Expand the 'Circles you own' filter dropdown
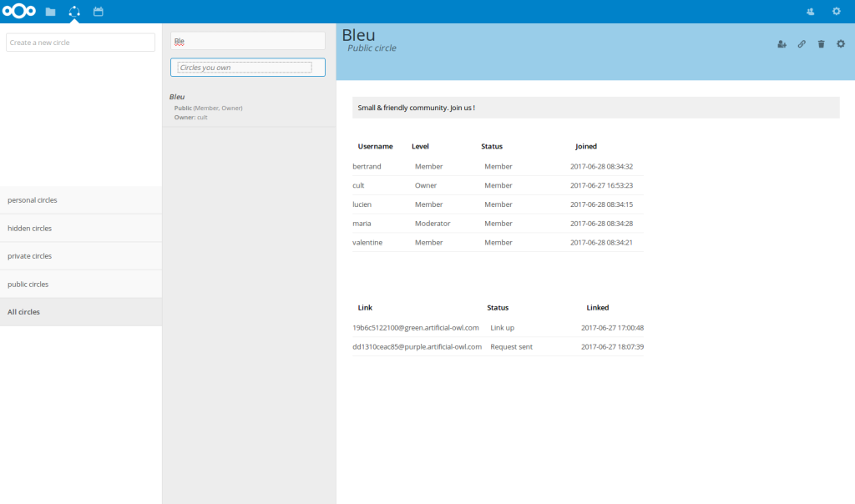Screen dimensions: 855x504 tap(247, 68)
